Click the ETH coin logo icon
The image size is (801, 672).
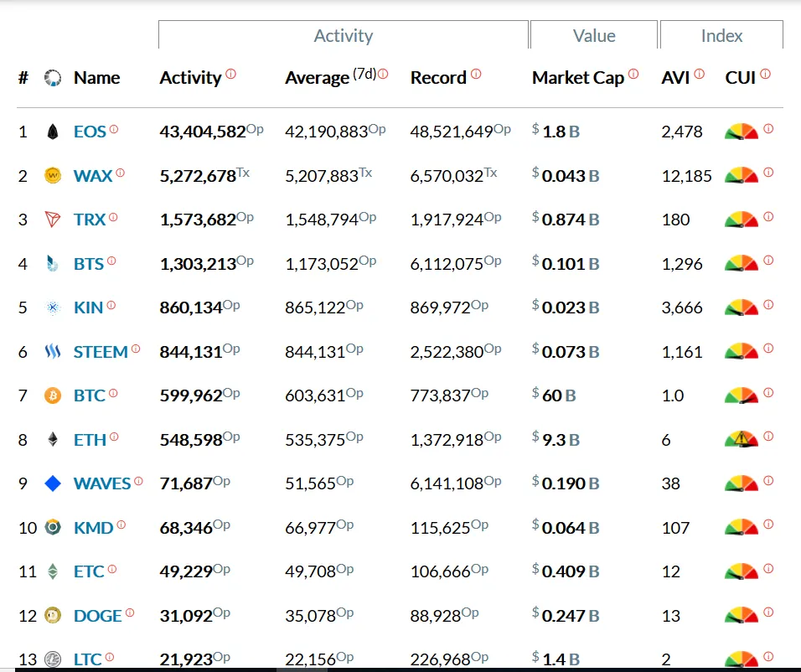coord(53,440)
